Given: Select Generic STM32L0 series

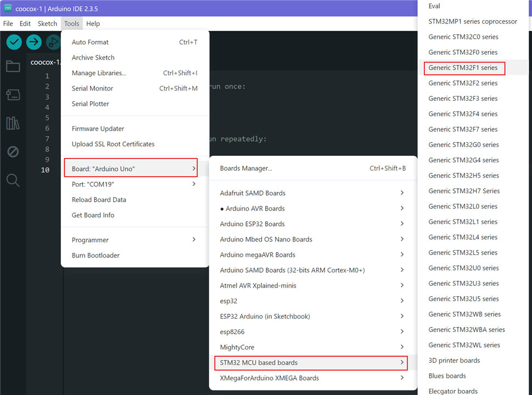Looking at the screenshot, I should 473,206.
